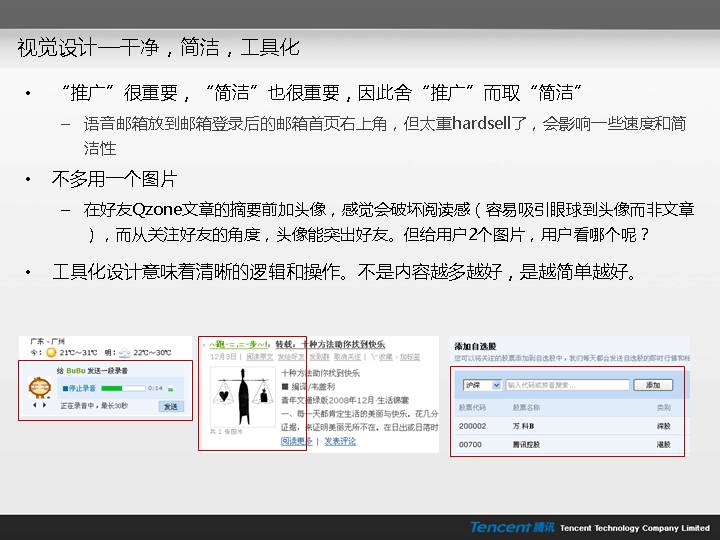Click the cloudy weather icon for tomorrow
Screen dimensions: 720x540
[x=124, y=352]
